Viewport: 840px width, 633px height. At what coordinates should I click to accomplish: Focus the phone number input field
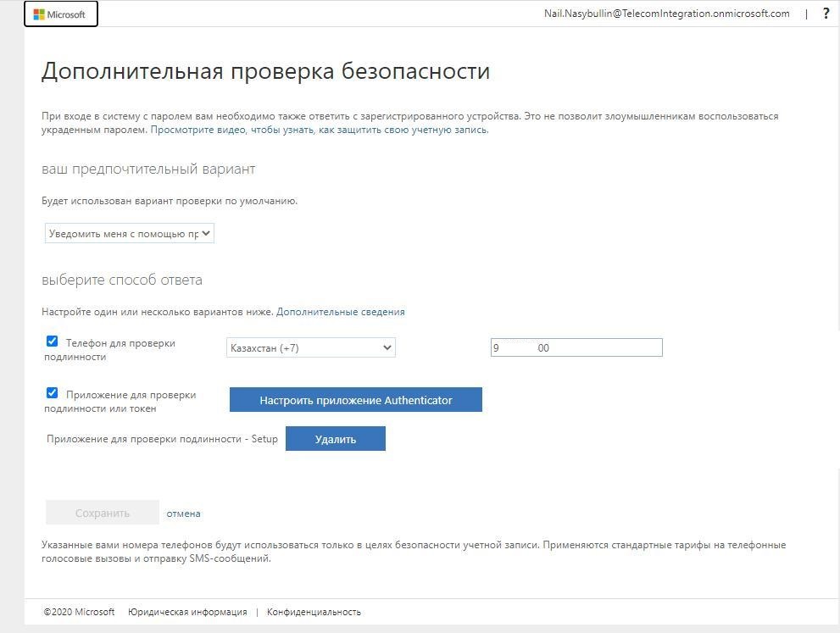point(576,347)
